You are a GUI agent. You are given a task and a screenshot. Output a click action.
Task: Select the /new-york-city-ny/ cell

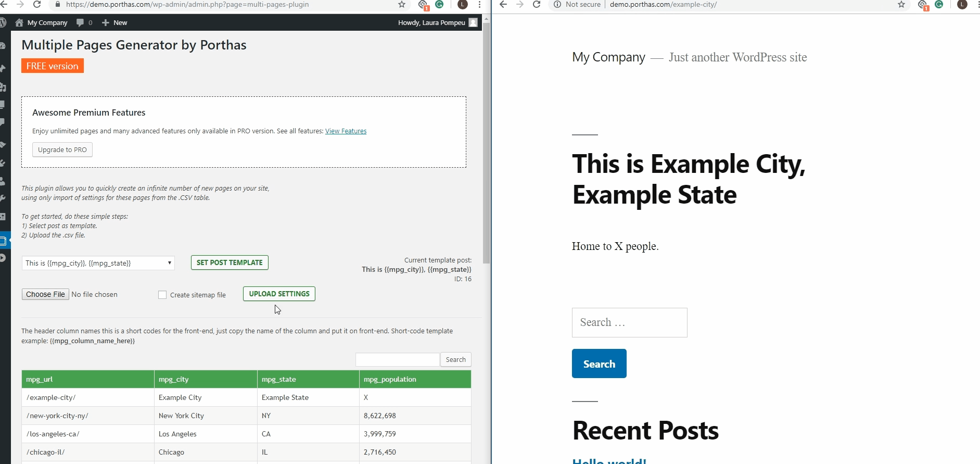pyautogui.click(x=88, y=416)
